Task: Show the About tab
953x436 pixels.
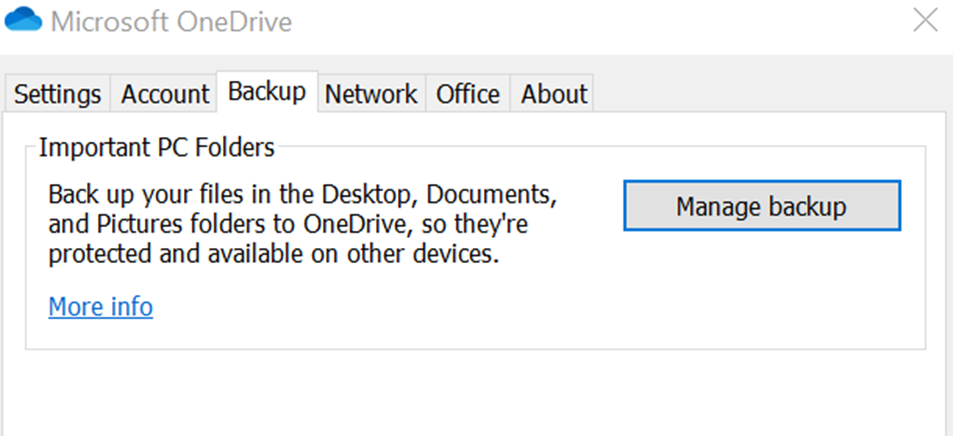Action: (553, 94)
